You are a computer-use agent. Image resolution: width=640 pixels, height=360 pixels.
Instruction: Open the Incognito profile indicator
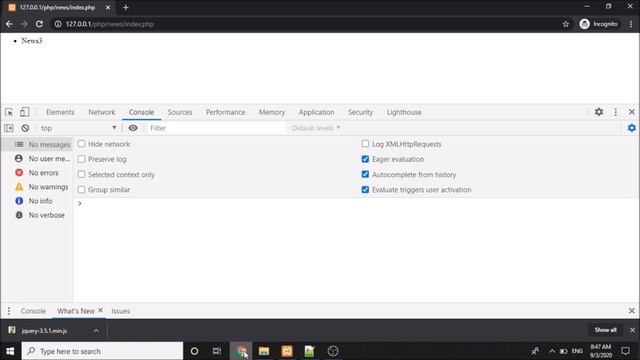point(598,24)
